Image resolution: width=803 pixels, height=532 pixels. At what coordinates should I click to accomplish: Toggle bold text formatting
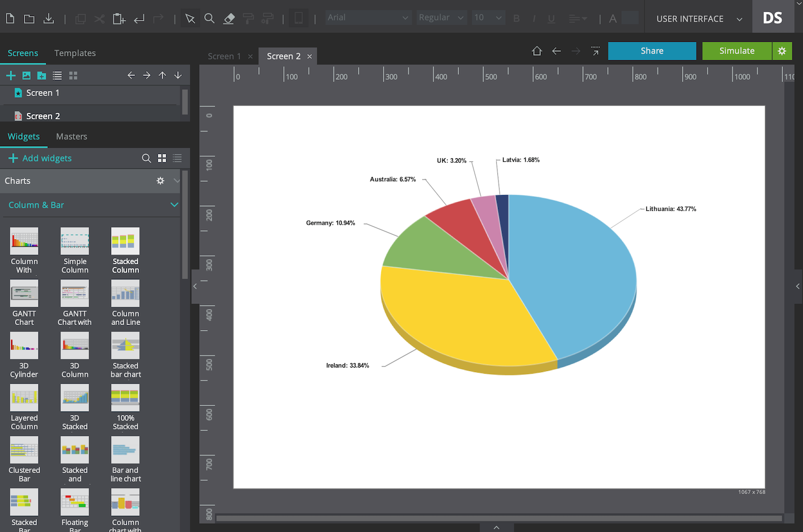516,18
